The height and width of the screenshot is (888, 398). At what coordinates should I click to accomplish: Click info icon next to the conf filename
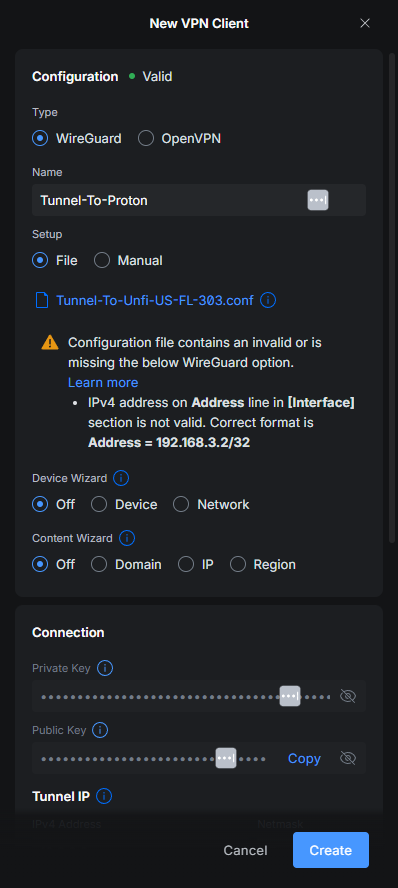(x=268, y=300)
